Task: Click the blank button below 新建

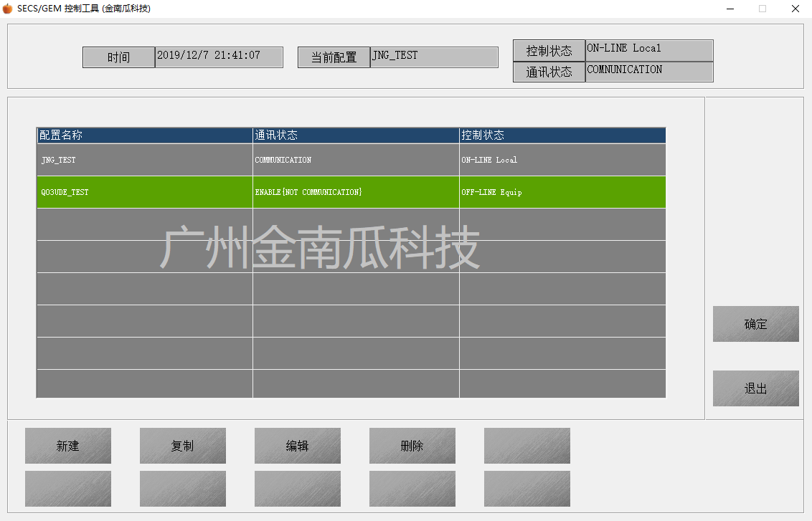Action: point(68,489)
